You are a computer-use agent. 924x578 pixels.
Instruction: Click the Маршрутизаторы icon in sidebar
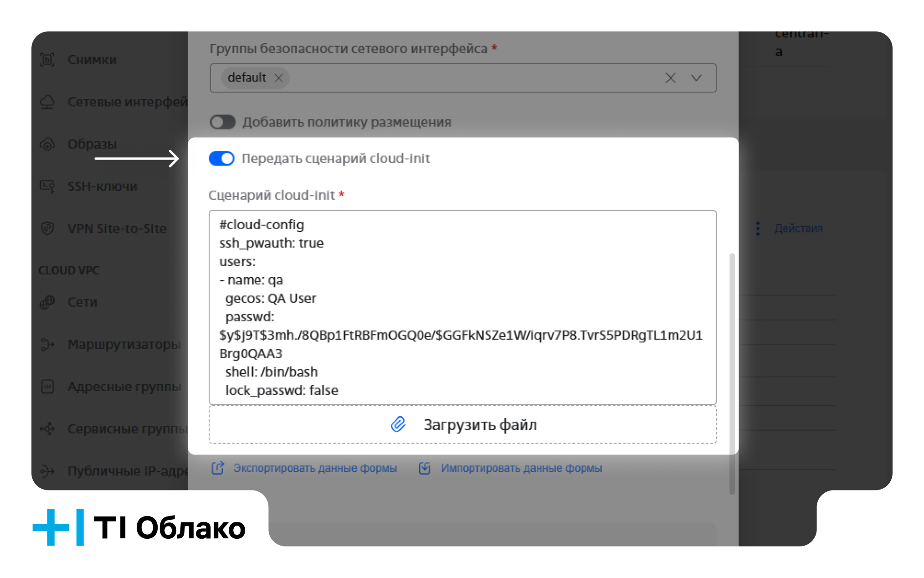pyautogui.click(x=47, y=344)
